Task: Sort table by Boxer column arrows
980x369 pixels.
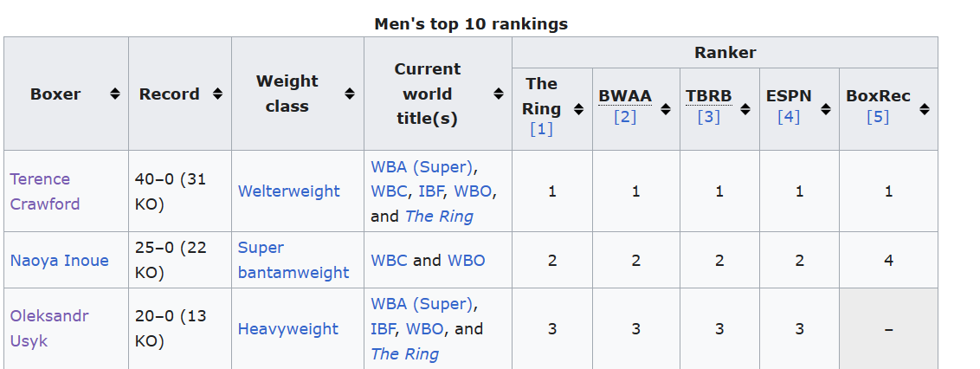Action: coord(115,94)
